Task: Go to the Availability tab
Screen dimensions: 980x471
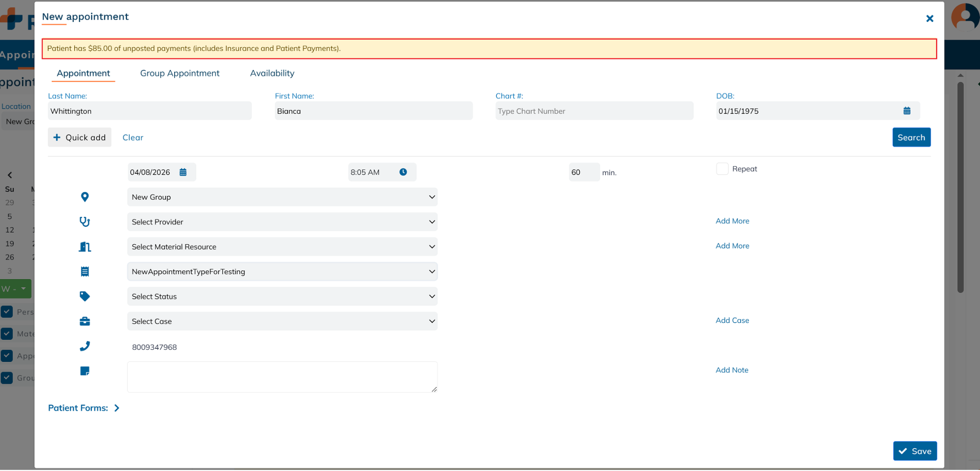Action: (x=272, y=73)
